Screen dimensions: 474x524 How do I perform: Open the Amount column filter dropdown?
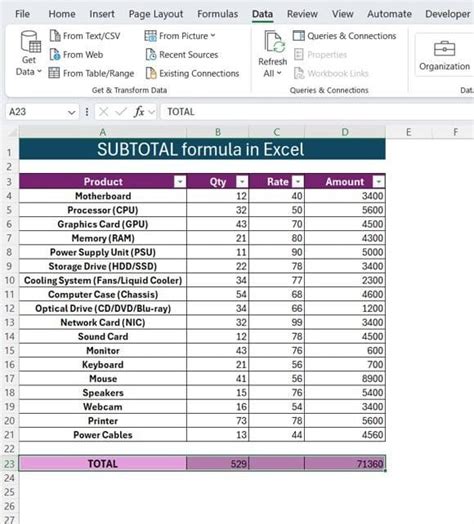(x=378, y=182)
